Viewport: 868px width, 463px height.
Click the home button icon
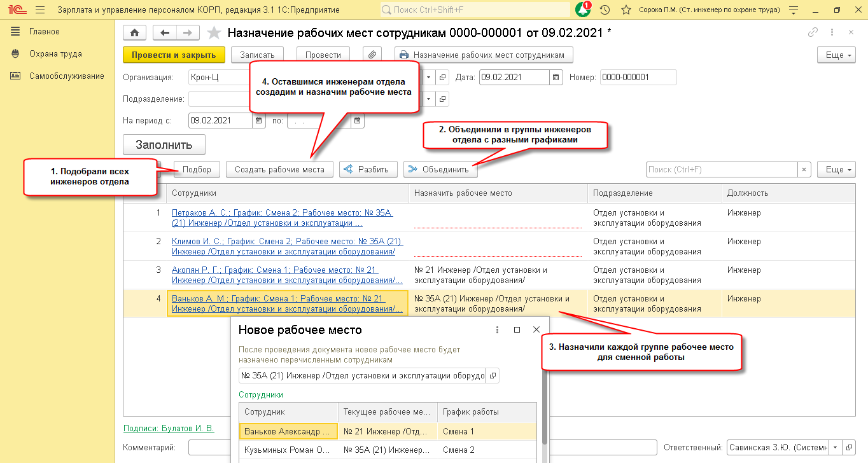coord(134,33)
